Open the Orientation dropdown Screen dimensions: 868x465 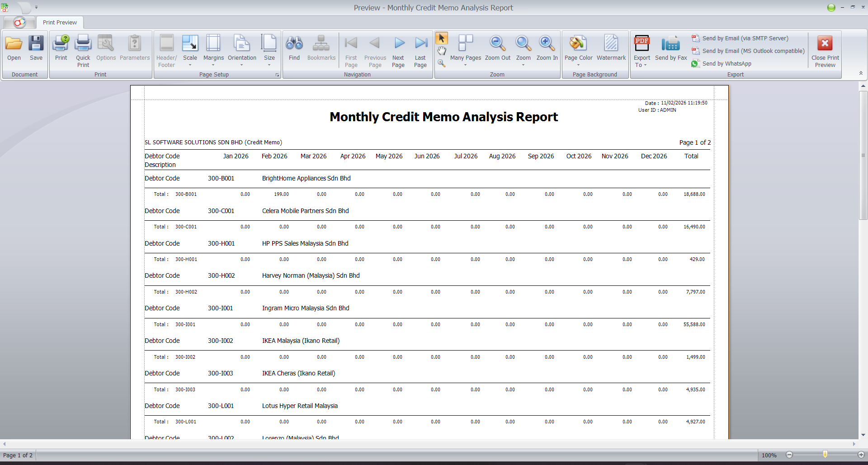point(242,65)
